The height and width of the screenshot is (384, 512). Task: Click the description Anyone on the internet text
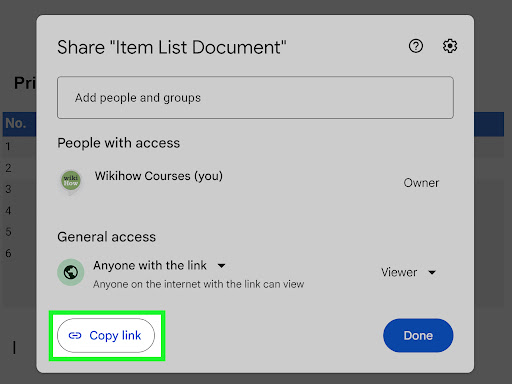199,284
